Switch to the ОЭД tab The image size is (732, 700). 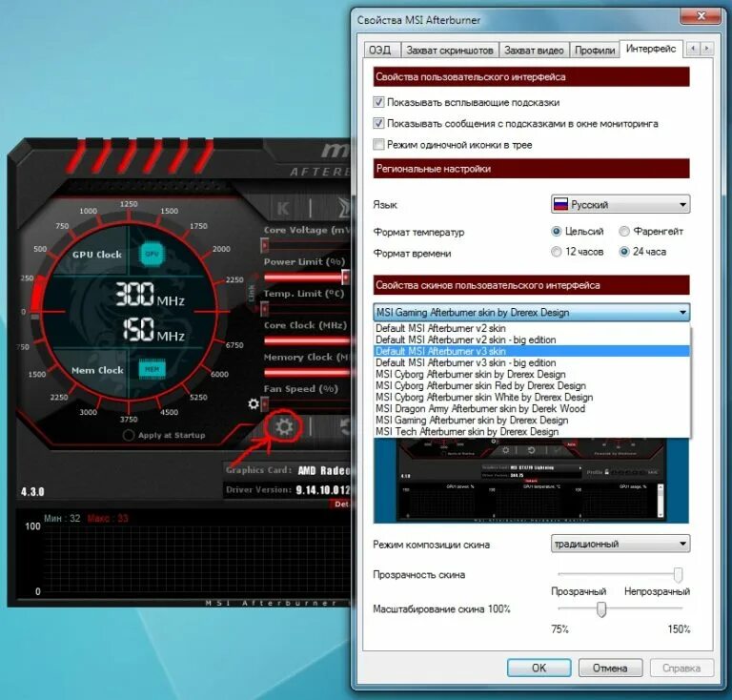pos(381,50)
